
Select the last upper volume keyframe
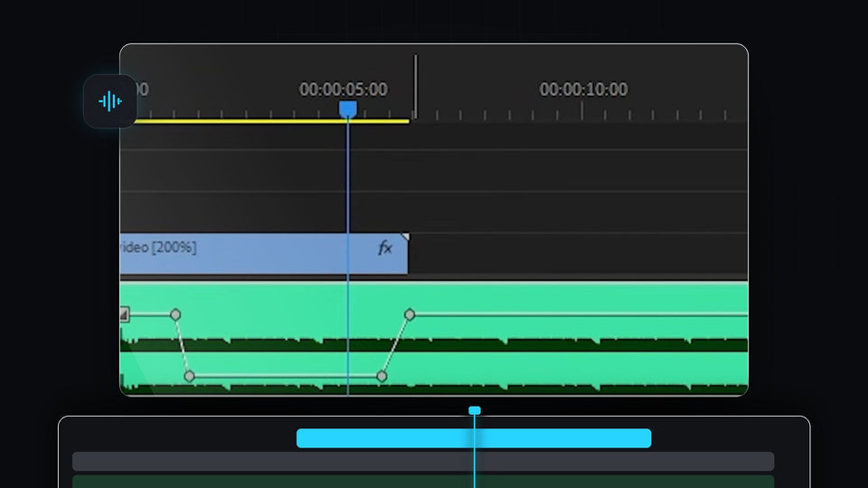(409, 314)
